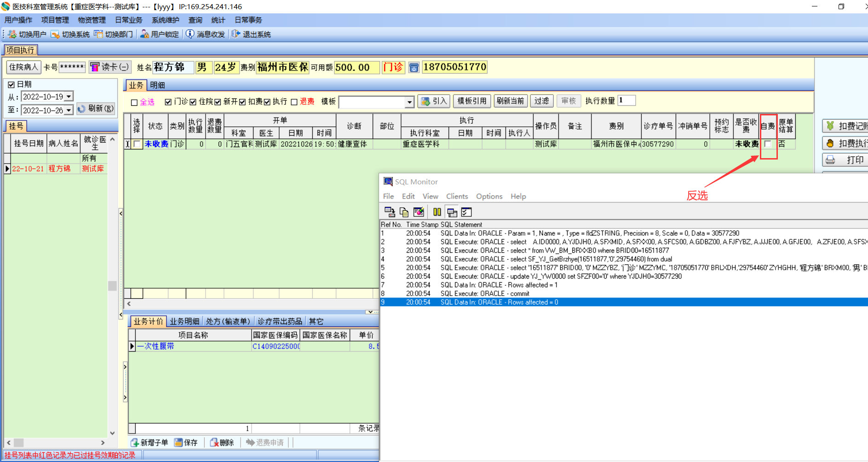The image size is (868, 462).
Task: Click the 退费申请 refund request button
Action: (x=265, y=442)
